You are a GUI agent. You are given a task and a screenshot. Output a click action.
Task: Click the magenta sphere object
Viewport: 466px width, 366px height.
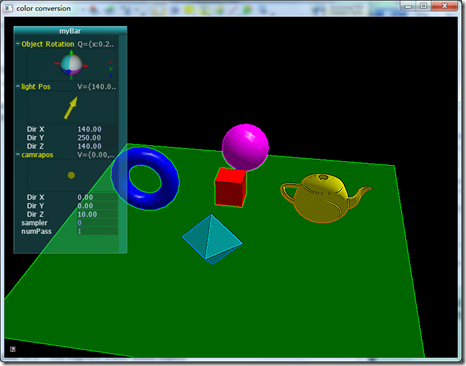[x=245, y=147]
